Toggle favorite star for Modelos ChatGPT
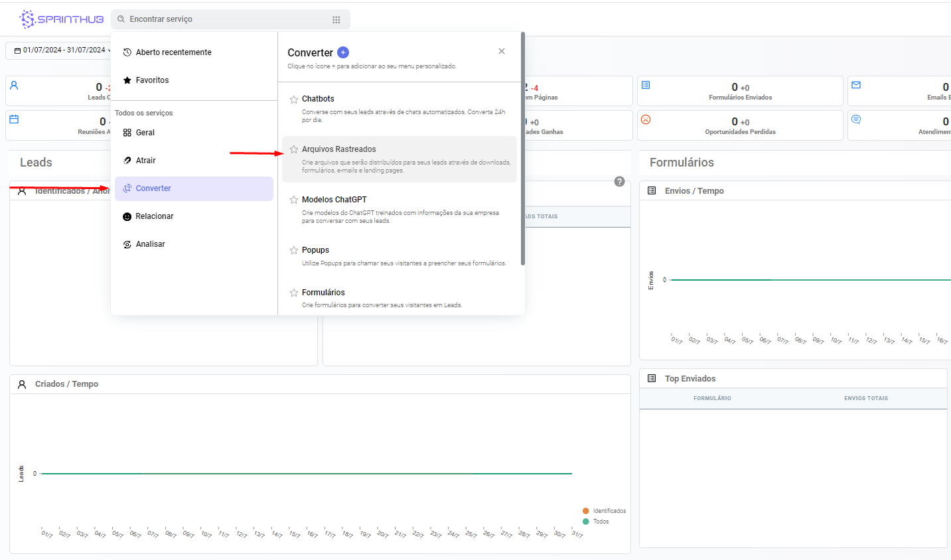This screenshot has height=560, width=951. [x=293, y=200]
